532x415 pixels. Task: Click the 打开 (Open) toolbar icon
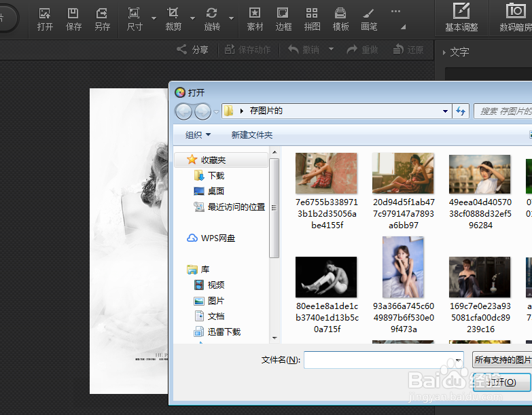tap(45, 19)
